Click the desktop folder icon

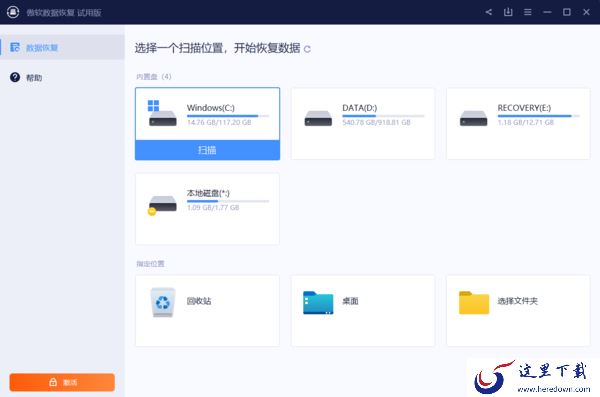(x=318, y=303)
